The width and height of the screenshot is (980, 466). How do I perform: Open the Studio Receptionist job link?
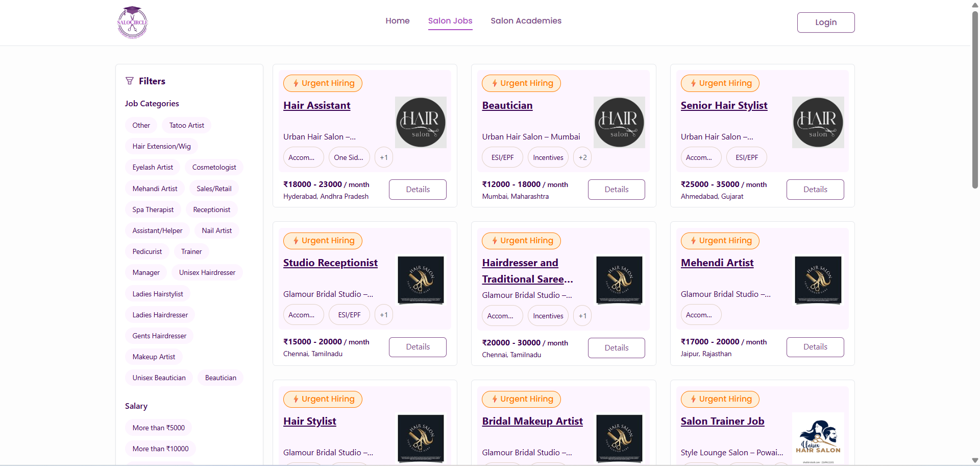point(331,263)
